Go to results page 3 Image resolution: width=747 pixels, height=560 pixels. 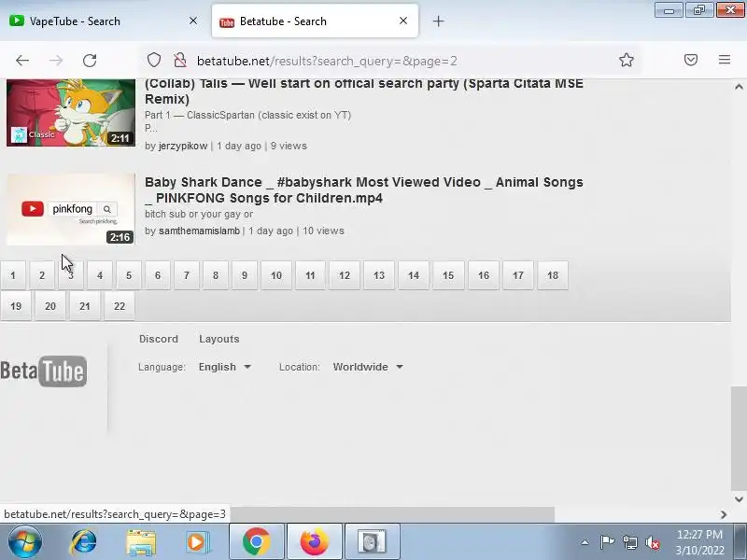coord(71,275)
